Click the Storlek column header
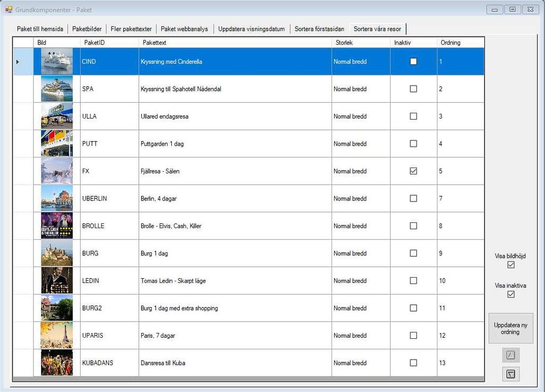Viewport: 545px width, 392px height. click(361, 43)
